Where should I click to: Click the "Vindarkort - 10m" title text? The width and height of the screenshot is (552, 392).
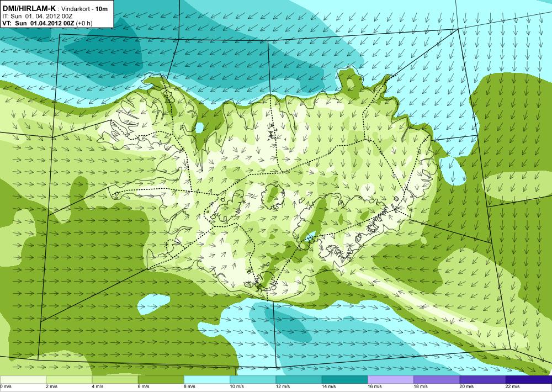pos(84,9)
